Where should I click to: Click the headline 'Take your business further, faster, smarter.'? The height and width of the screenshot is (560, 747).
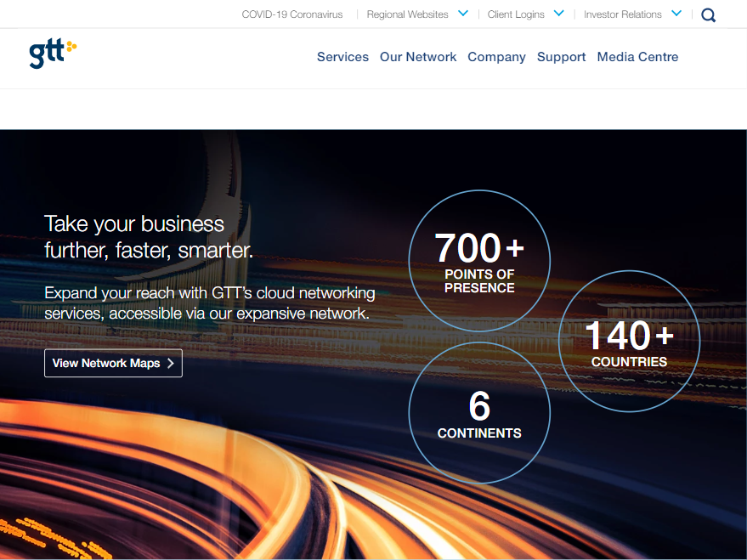coord(149,237)
